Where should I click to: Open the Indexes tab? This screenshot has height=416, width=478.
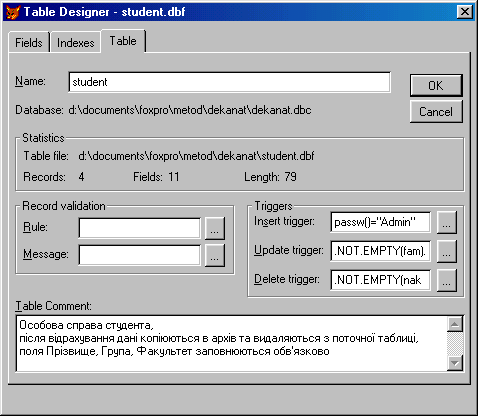(76, 43)
